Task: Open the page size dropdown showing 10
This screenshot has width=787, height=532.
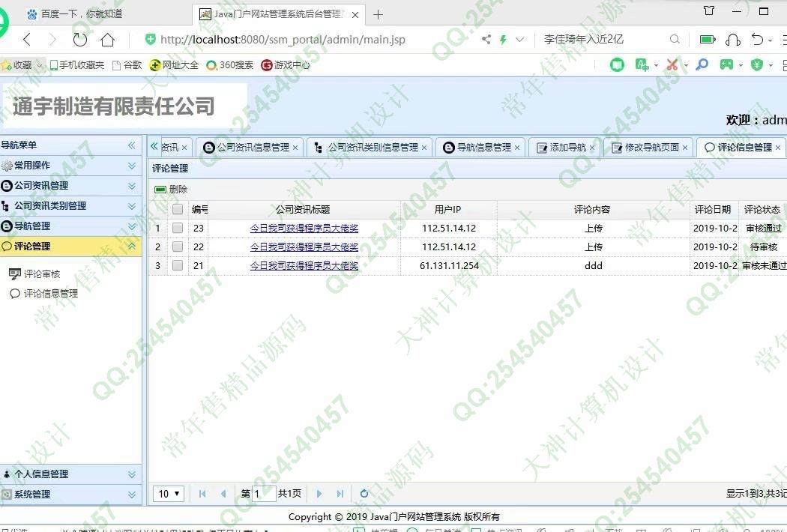Action: click(x=169, y=494)
